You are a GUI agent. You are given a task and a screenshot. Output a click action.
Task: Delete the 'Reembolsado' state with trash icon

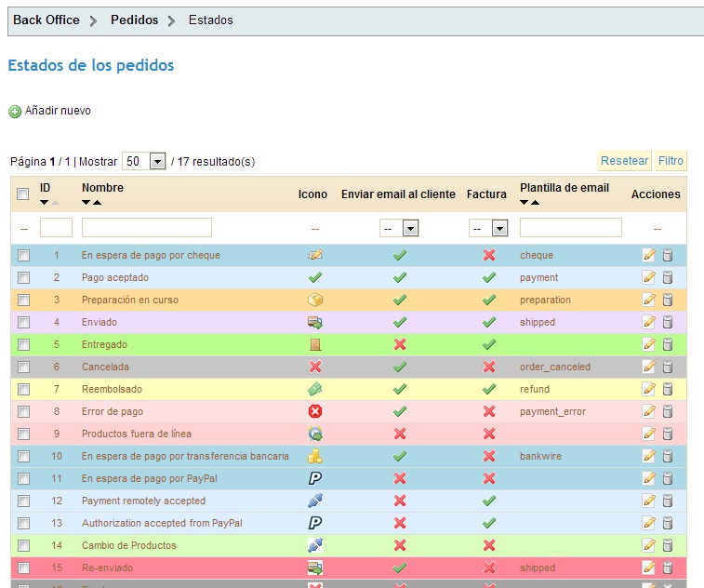pyautogui.click(x=667, y=389)
